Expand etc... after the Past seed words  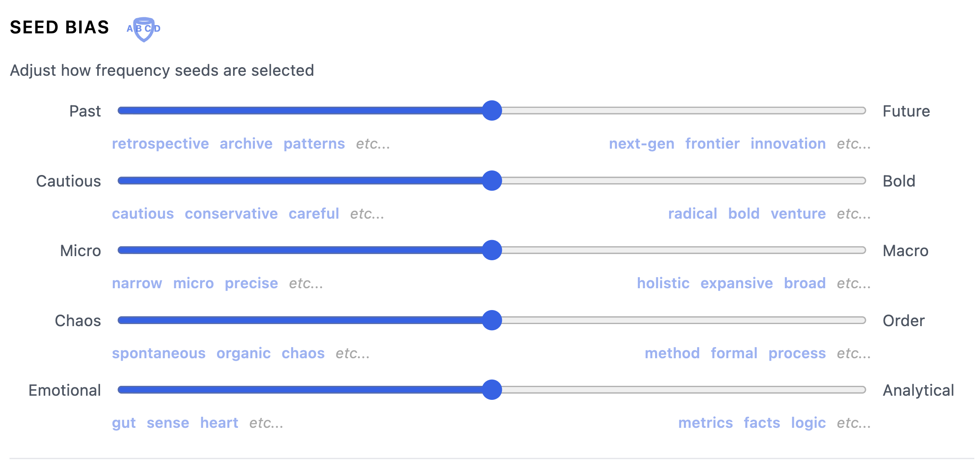tap(373, 144)
